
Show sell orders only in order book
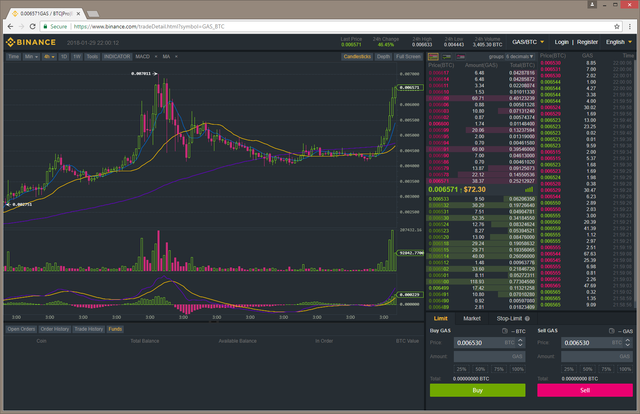(461, 56)
